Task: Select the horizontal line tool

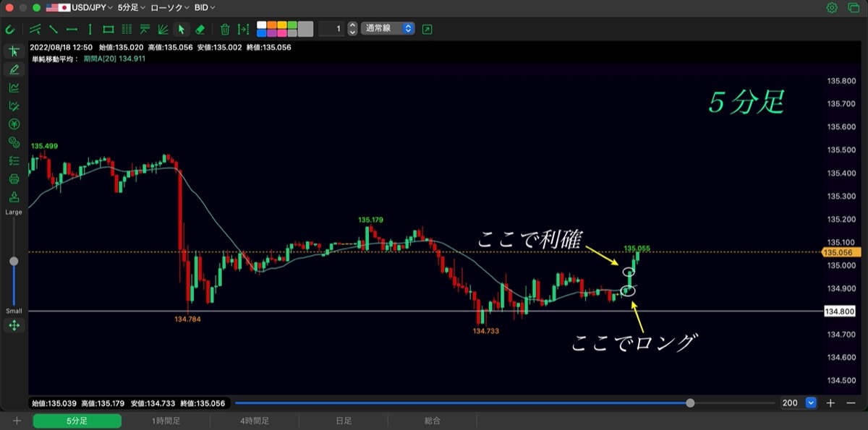Action: [x=72, y=29]
